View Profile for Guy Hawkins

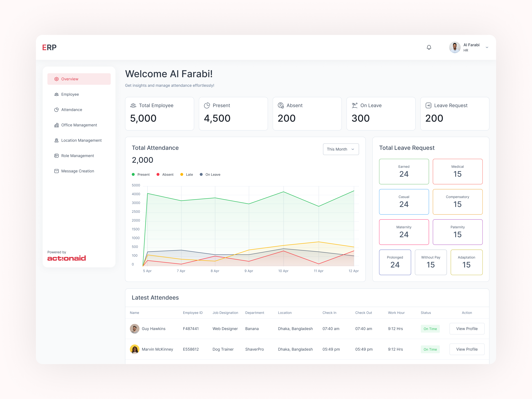[467, 329]
